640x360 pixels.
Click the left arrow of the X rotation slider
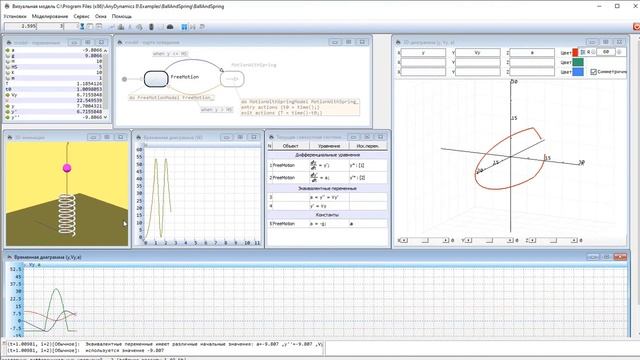pos(404,240)
